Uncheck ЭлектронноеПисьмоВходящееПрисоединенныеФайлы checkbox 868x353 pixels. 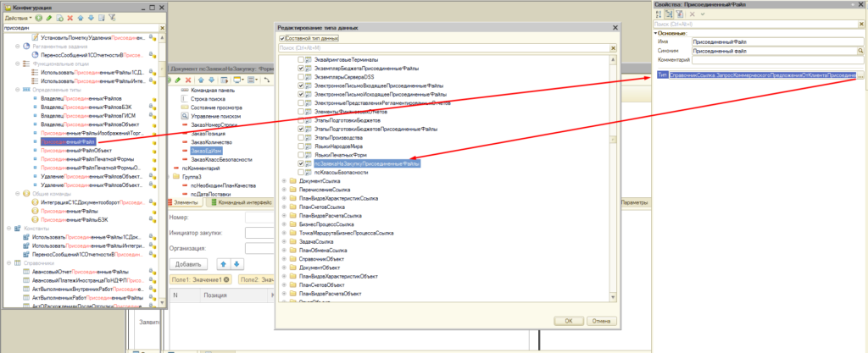pyautogui.click(x=301, y=85)
